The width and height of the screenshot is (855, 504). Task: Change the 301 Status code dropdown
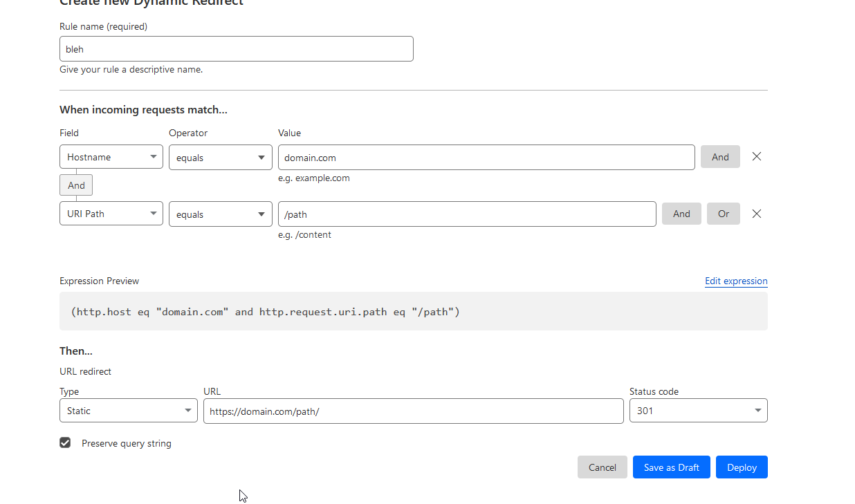pos(698,411)
